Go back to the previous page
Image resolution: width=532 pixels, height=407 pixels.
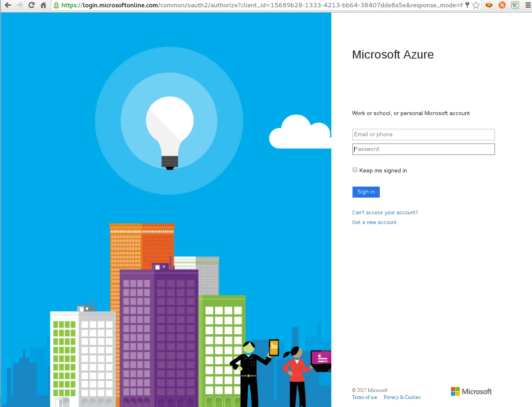click(8, 5)
